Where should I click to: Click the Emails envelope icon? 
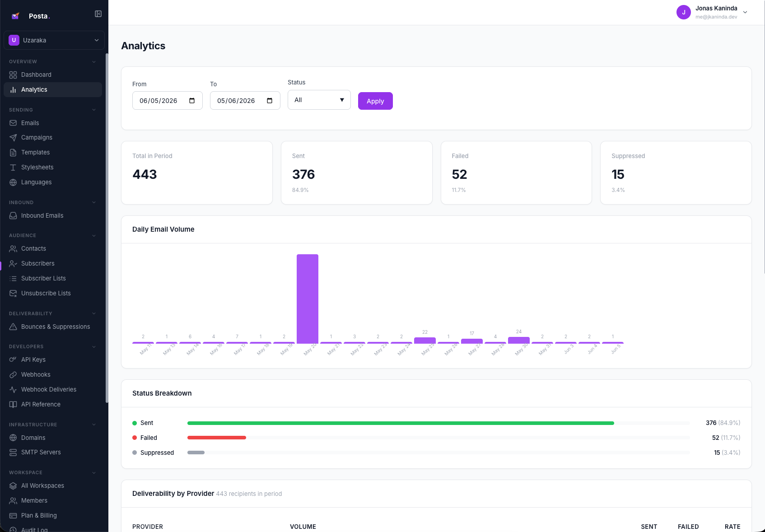[13, 123]
